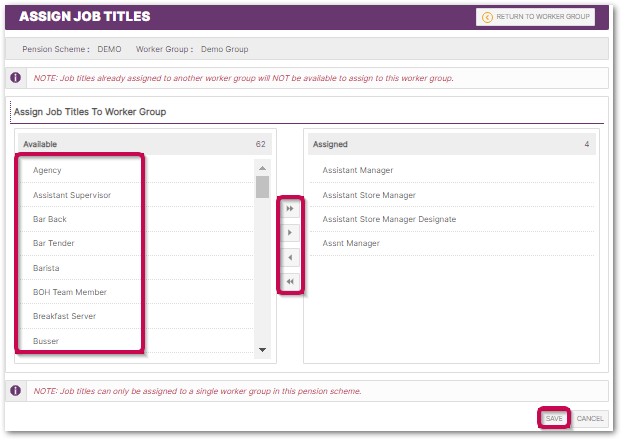This screenshot has width=622, height=440.
Task: Cancel the job title changes
Action: point(590,418)
